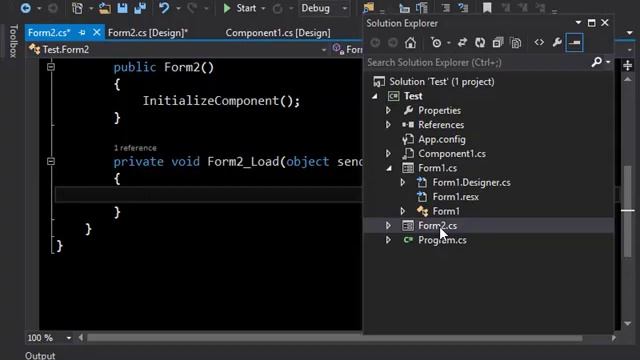Viewport: 640px width, 360px height.
Task: Place cursor in empty Form2_Load body line
Action: tap(208, 194)
